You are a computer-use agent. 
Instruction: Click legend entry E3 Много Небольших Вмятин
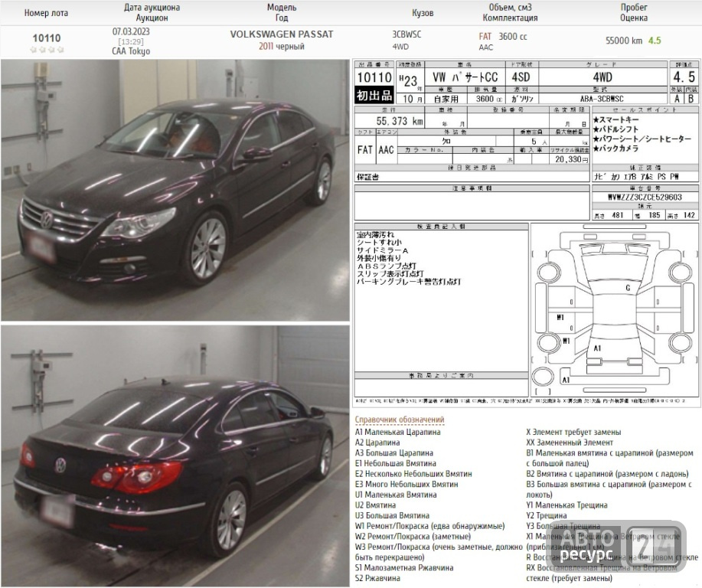click(407, 484)
